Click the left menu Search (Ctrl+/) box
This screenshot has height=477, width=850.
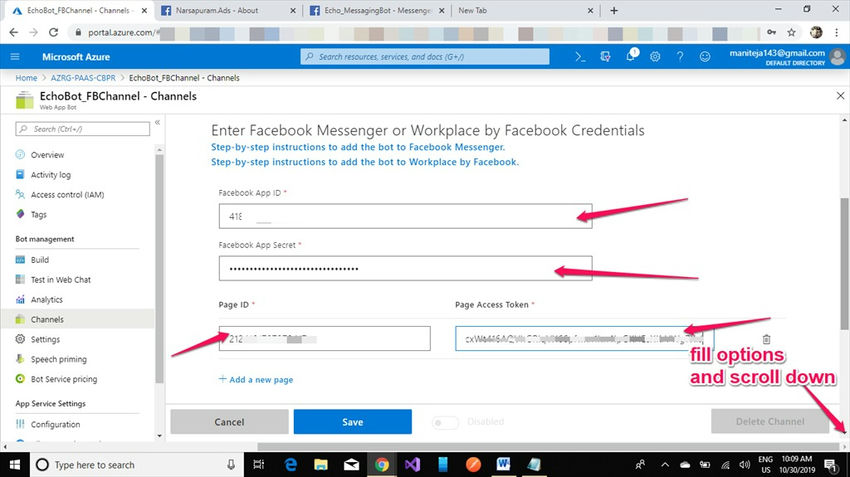[x=82, y=129]
